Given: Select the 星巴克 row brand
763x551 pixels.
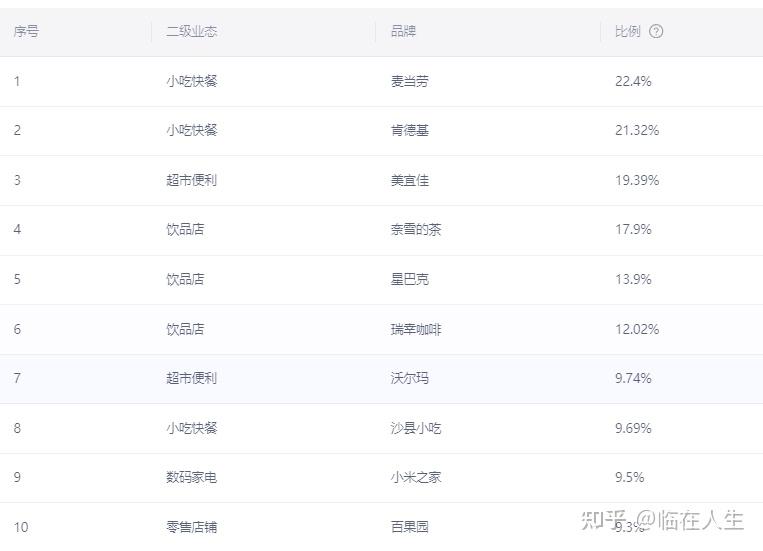Looking at the screenshot, I should coord(410,279).
